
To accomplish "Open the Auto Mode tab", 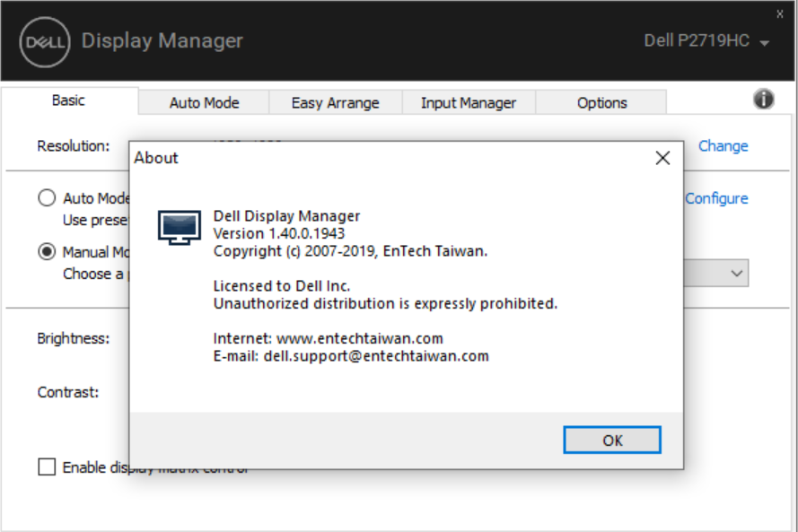I will (x=204, y=103).
